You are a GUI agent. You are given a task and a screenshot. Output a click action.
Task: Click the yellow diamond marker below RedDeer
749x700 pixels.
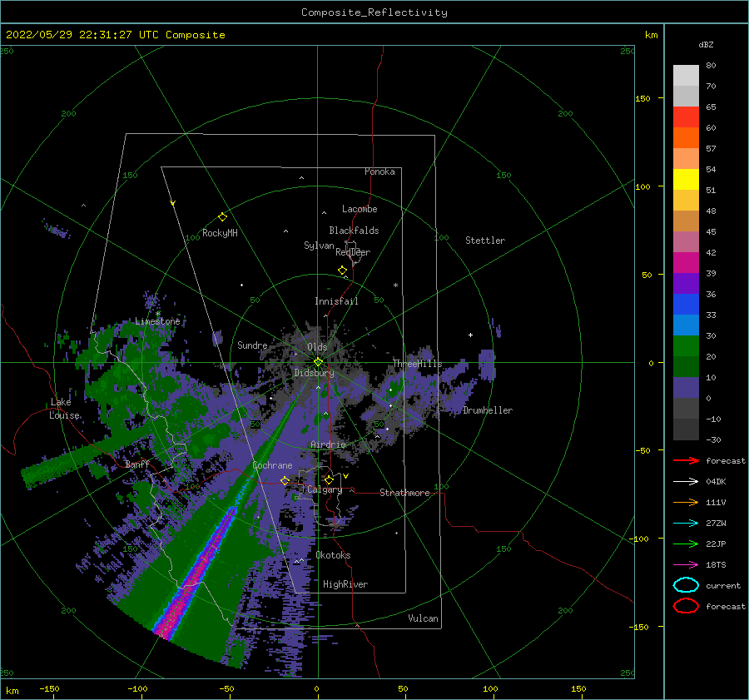click(342, 271)
